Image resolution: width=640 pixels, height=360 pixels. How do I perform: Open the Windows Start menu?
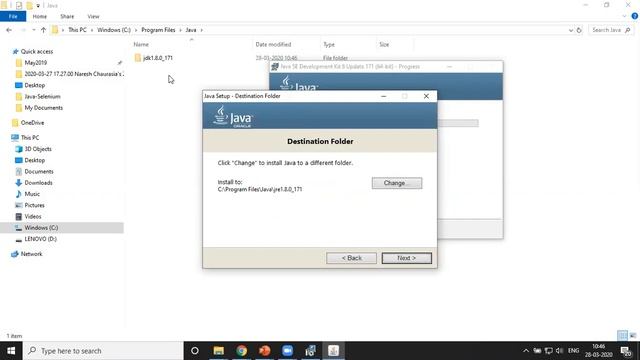pos(11,351)
